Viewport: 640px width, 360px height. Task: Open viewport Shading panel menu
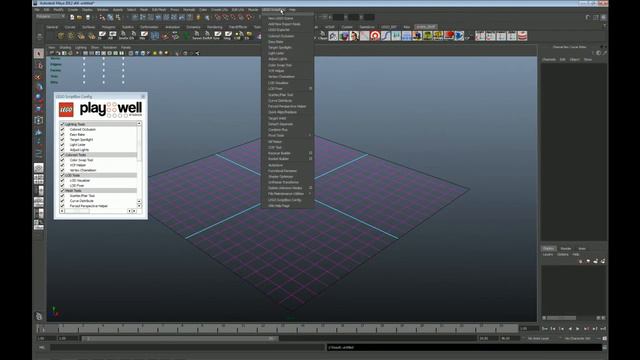coord(65,48)
